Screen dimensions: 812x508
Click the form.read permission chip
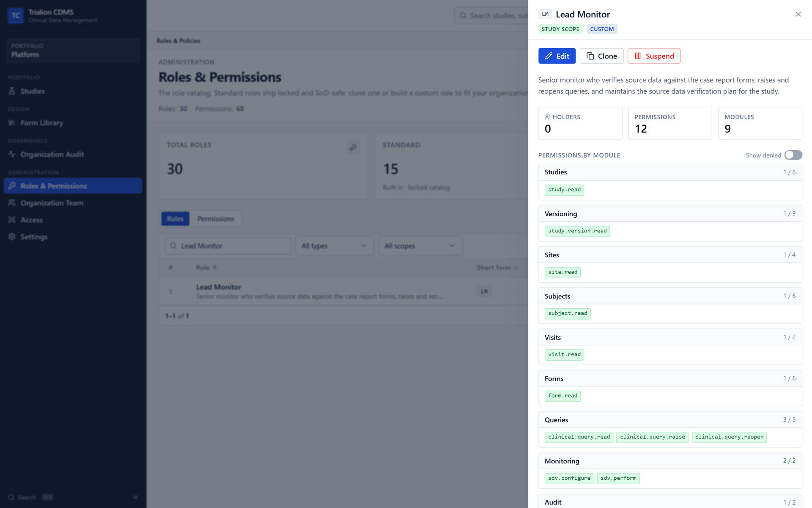click(x=562, y=396)
